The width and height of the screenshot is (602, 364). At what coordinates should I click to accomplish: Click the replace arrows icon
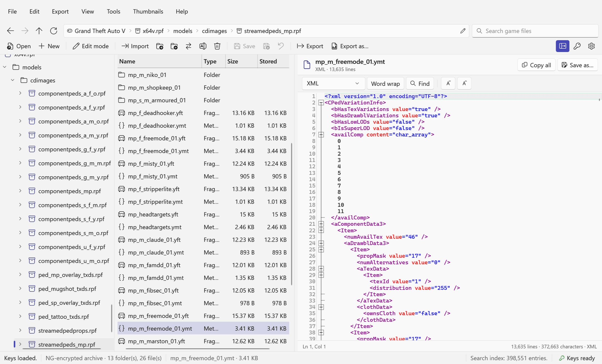[x=188, y=46]
